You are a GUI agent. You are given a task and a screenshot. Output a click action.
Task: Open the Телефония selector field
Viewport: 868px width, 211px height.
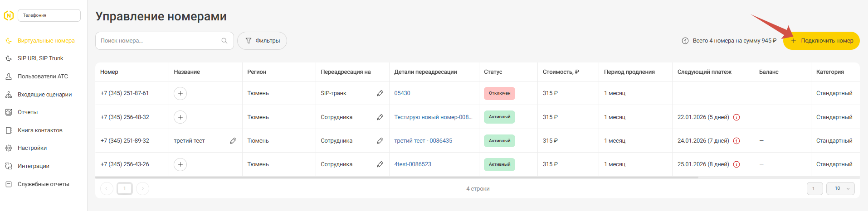click(x=49, y=15)
